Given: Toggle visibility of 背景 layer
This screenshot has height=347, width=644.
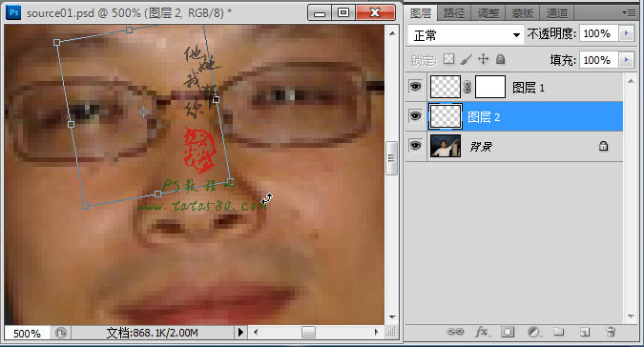Looking at the screenshot, I should [x=416, y=146].
